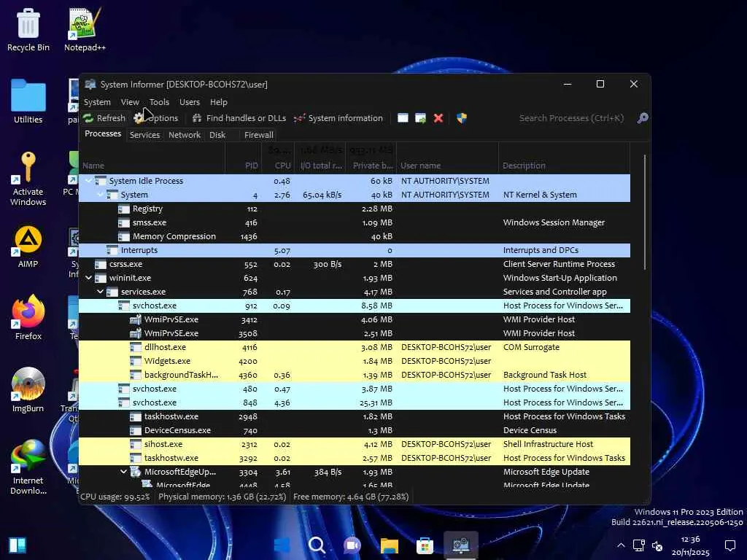Open the Help menu
The width and height of the screenshot is (747, 560).
[219, 102]
